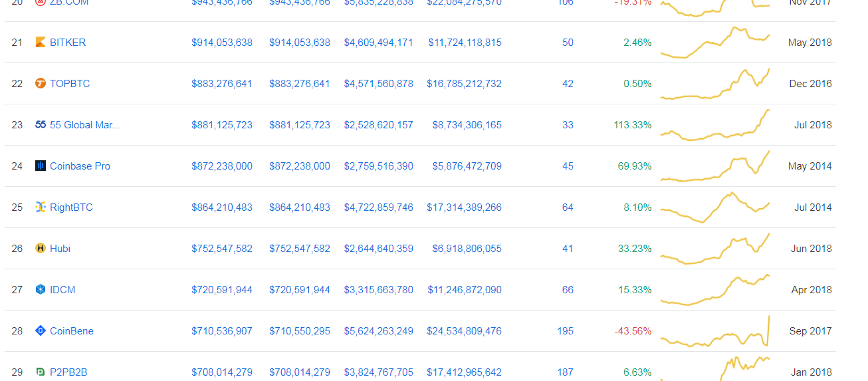868x381 pixels.
Task: Open the Hubi exchange link
Action: 60,249
